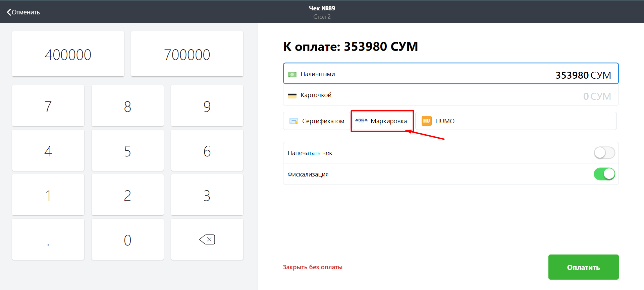The image size is (644, 290).
Task: Click the Стол 2 table label
Action: pos(322,17)
